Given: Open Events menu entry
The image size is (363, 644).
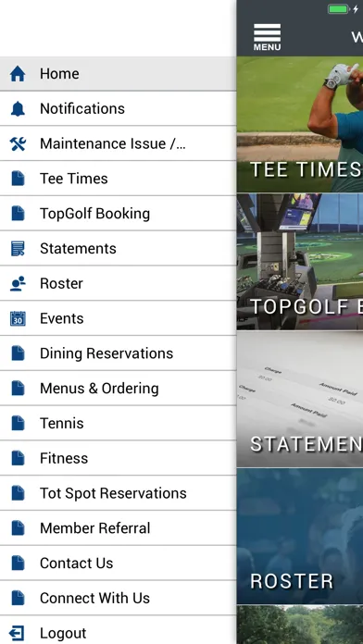Looking at the screenshot, I should coord(118,318).
